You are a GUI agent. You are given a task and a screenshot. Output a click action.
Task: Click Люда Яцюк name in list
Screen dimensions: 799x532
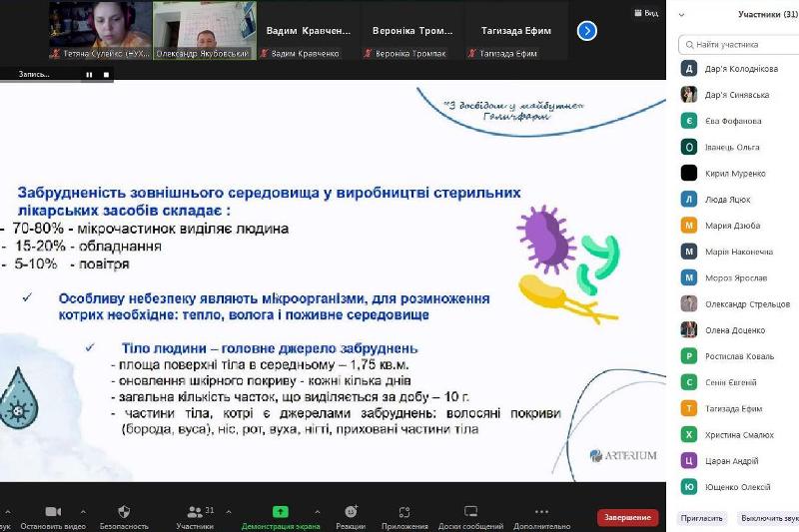pos(728,200)
